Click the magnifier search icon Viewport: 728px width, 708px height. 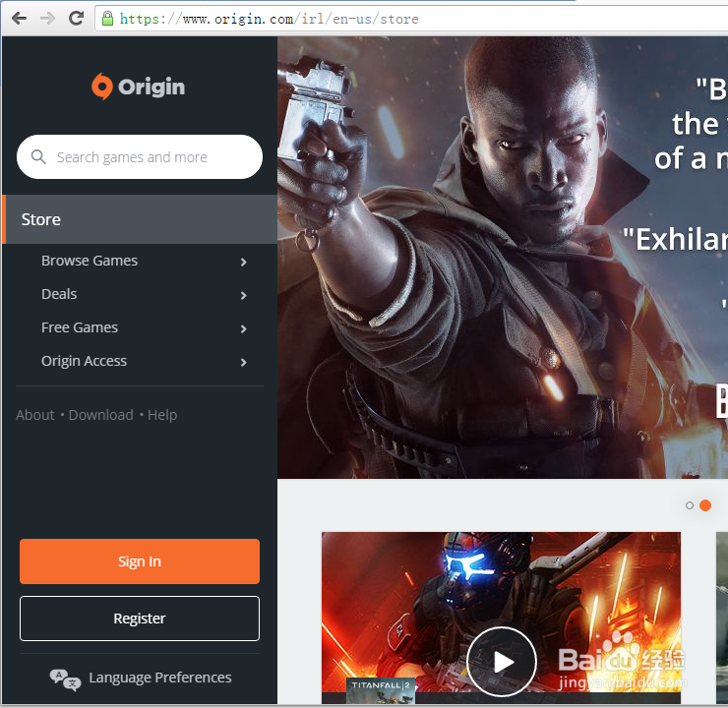38,156
